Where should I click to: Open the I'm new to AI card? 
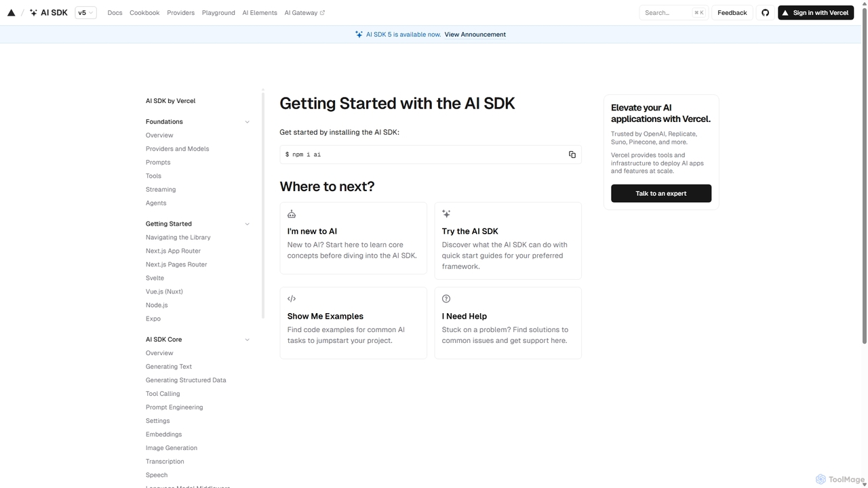coord(353,238)
